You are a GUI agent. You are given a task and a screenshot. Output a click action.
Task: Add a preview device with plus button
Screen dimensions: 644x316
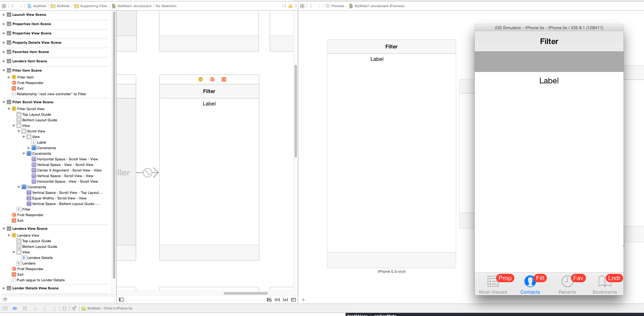click(x=303, y=300)
